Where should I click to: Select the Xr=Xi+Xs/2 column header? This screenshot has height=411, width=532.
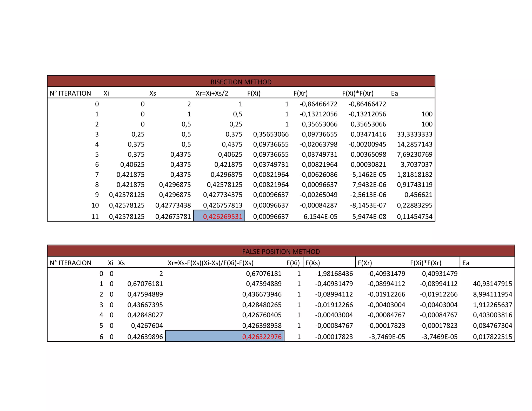coord(212,93)
